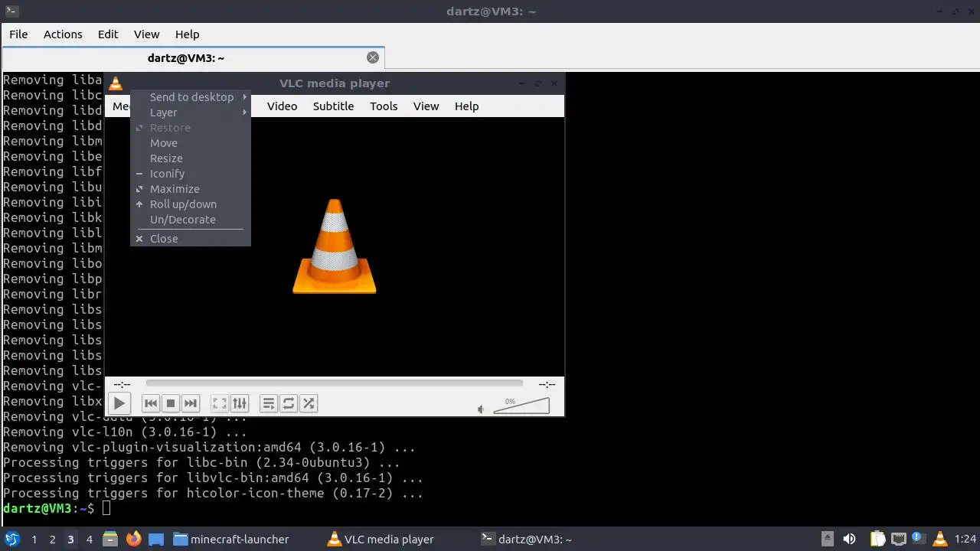The height and width of the screenshot is (551, 980).
Task: Switch to workspace 3
Action: [70, 540]
